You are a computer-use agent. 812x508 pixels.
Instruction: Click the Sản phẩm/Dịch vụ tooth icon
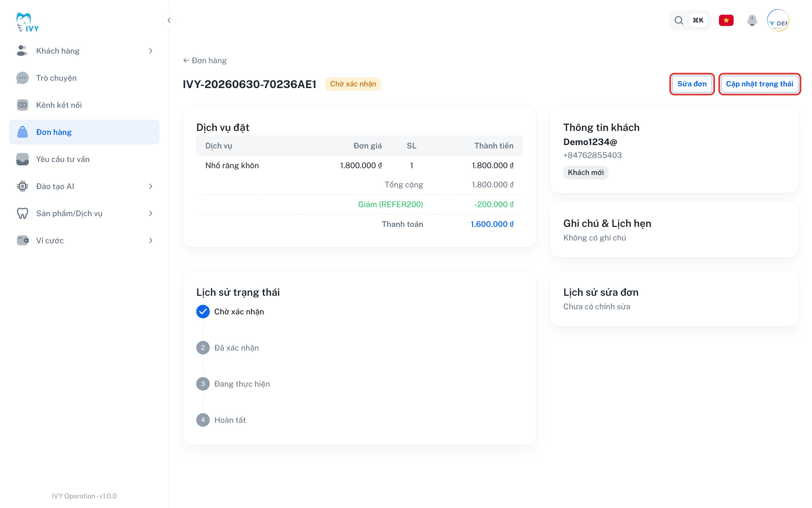(x=23, y=213)
